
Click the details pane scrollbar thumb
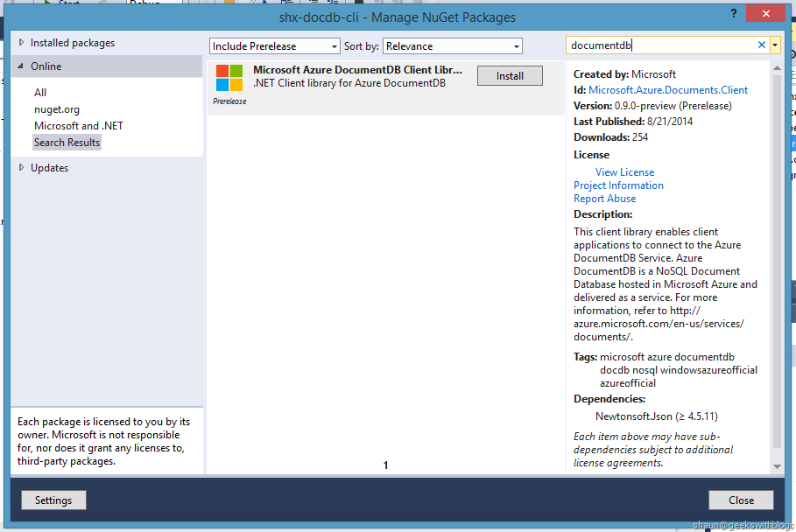[x=777, y=261]
